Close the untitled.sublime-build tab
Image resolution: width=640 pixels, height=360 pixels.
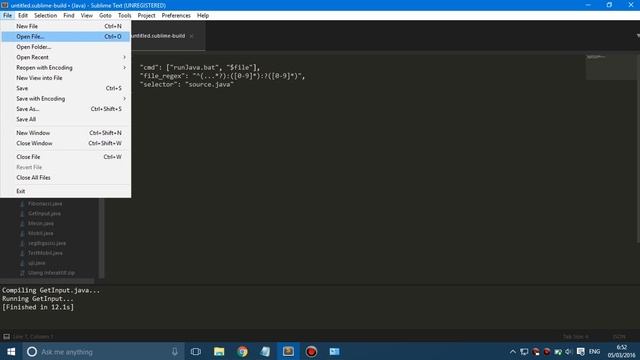191,36
